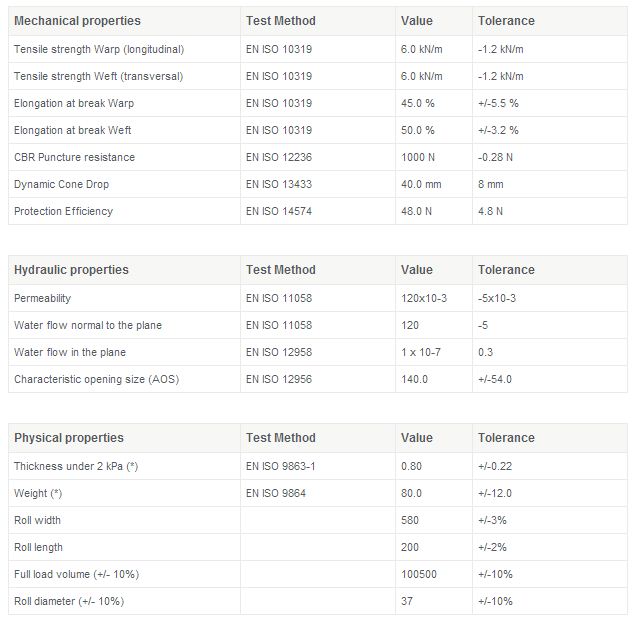Select the Tensile strength Warp (longitudinal) row label
The image size is (637, 625).
pos(99,49)
